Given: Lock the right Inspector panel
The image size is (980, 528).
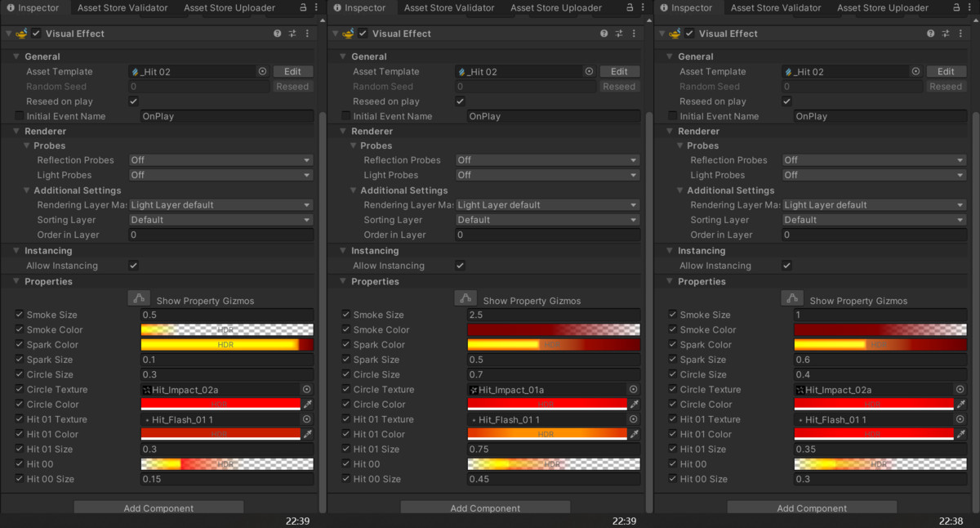Looking at the screenshot, I should point(957,7).
